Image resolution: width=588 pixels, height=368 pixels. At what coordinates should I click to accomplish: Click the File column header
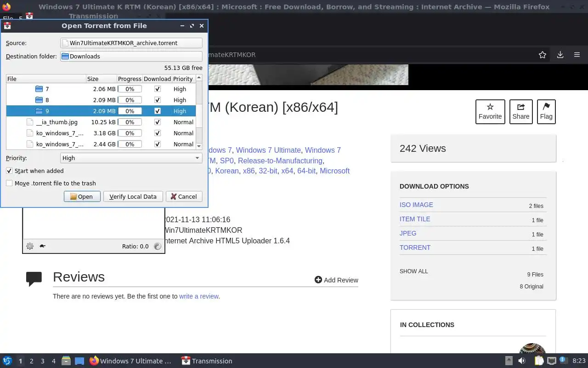(46, 79)
